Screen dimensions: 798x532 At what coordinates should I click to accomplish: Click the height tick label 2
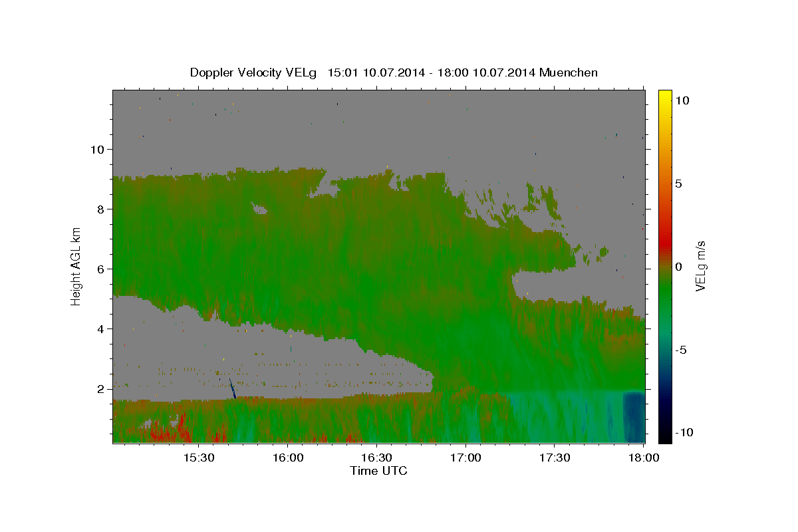pos(102,389)
